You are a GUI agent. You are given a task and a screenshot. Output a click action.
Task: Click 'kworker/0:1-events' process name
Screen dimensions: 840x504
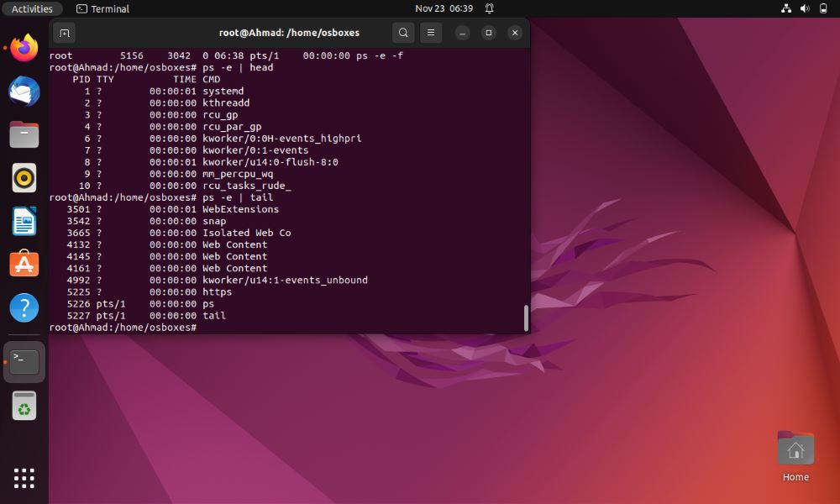coord(255,150)
